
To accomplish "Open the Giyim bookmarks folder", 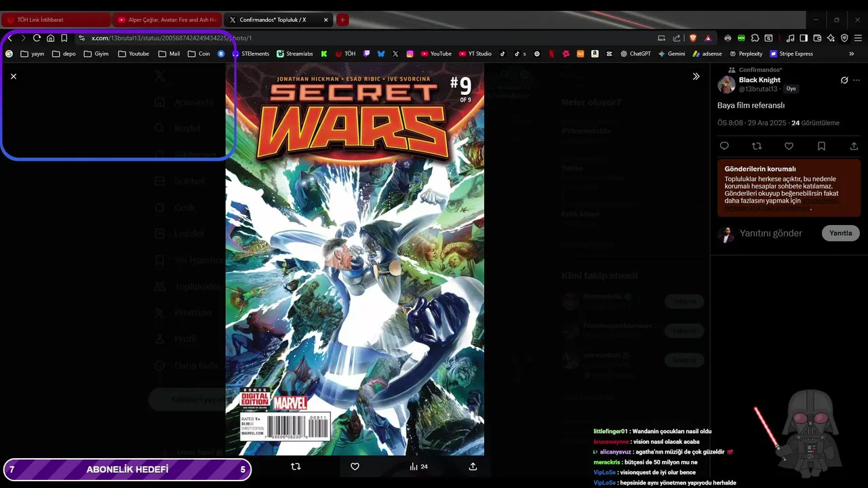I will [x=96, y=54].
